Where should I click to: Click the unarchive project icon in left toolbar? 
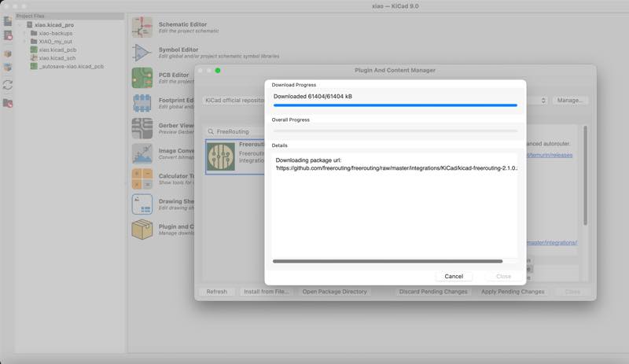[x=8, y=68]
